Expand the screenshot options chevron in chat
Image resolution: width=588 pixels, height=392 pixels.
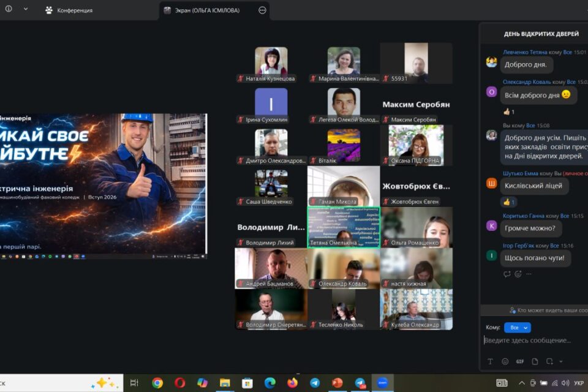point(560,361)
